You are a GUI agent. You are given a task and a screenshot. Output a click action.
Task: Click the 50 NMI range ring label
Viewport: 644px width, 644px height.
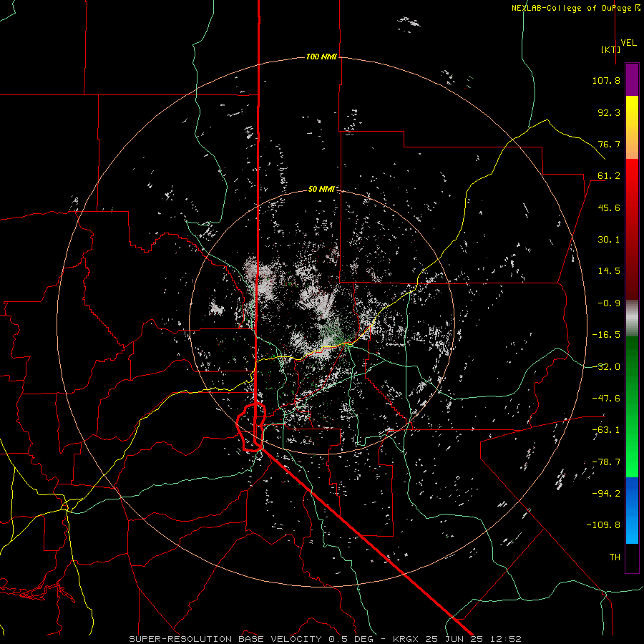(321, 189)
